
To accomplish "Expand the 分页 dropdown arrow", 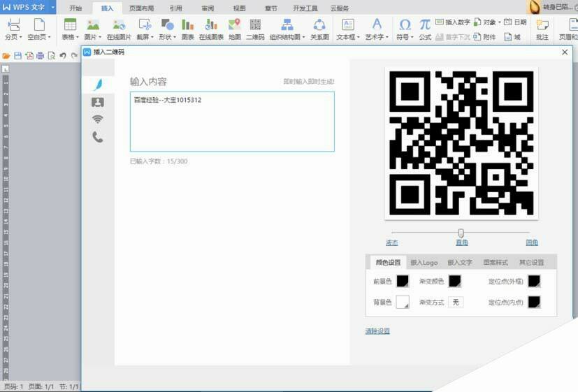I will [x=21, y=37].
